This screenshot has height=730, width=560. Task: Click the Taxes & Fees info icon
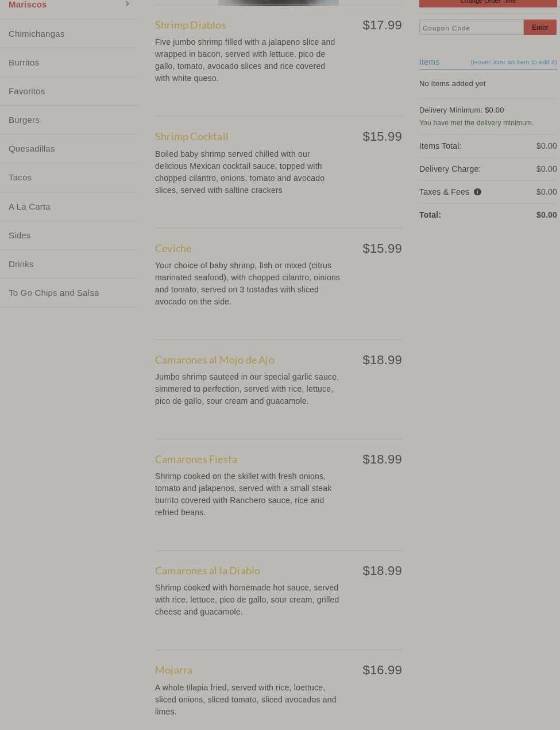pyautogui.click(x=477, y=192)
